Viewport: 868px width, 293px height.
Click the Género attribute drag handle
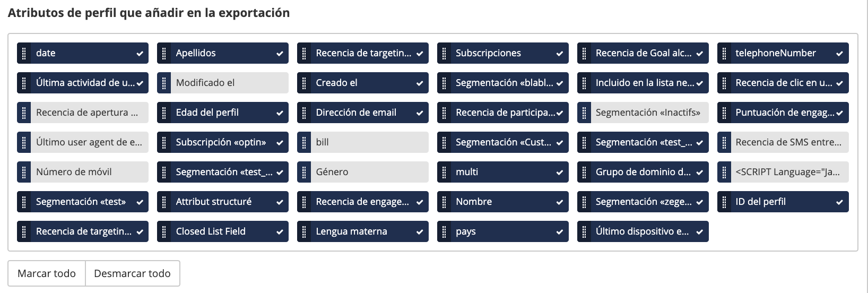tap(304, 172)
